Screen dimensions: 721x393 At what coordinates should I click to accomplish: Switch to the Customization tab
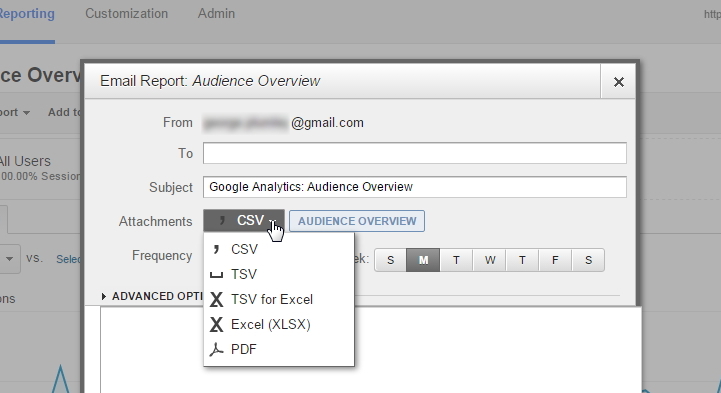(x=126, y=14)
